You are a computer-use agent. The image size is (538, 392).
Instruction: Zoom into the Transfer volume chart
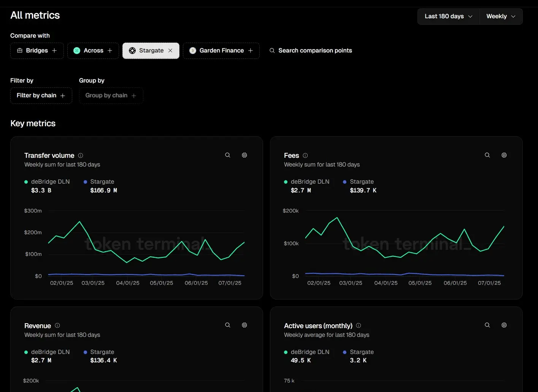(x=227, y=155)
